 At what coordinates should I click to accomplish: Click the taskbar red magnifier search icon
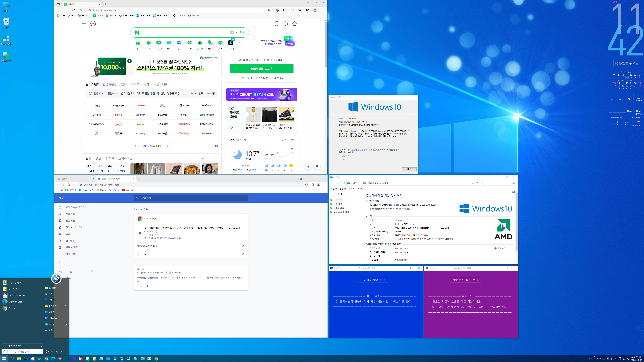[12, 358]
